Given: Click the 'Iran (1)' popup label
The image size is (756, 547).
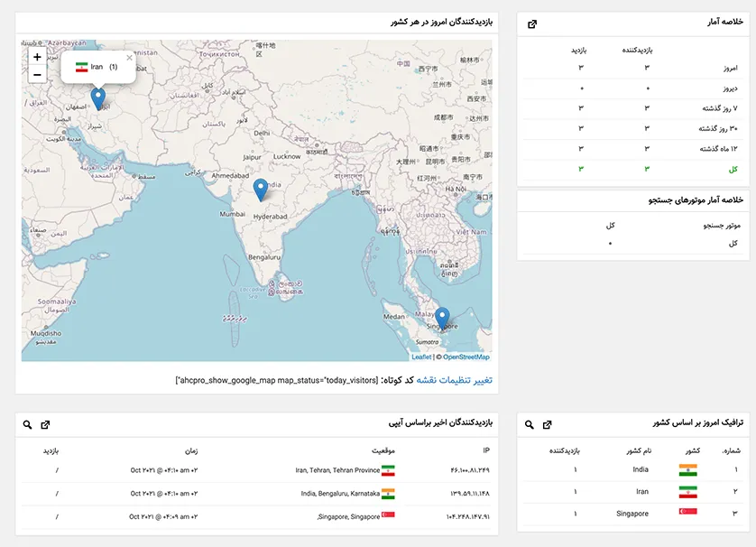Looking at the screenshot, I should tap(104, 67).
